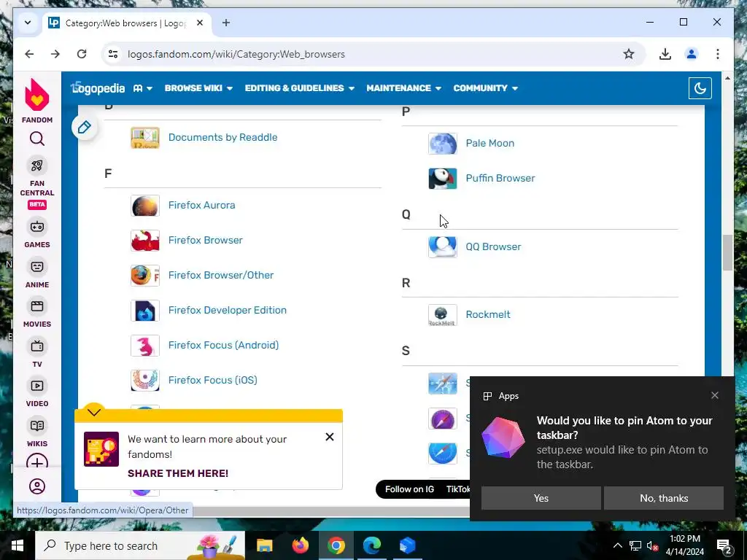This screenshot has height=560, width=747.
Task: Click Yes to pin Atom to taskbar
Action: coord(541,498)
